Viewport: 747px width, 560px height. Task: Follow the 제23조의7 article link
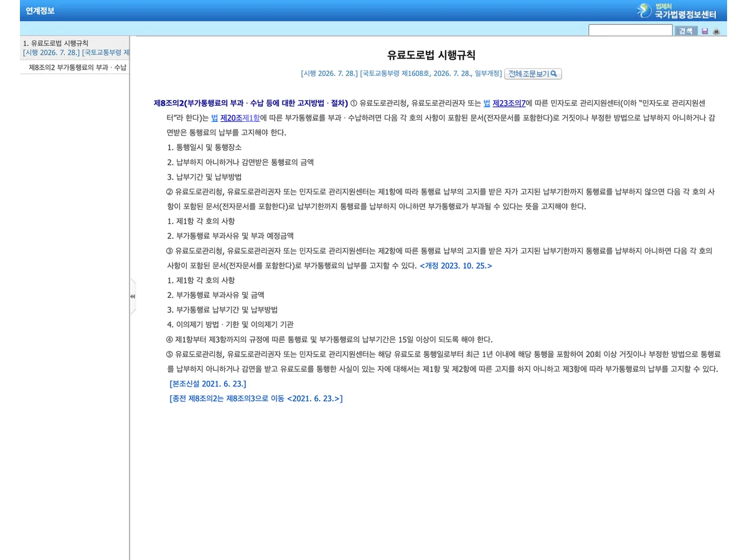[509, 103]
